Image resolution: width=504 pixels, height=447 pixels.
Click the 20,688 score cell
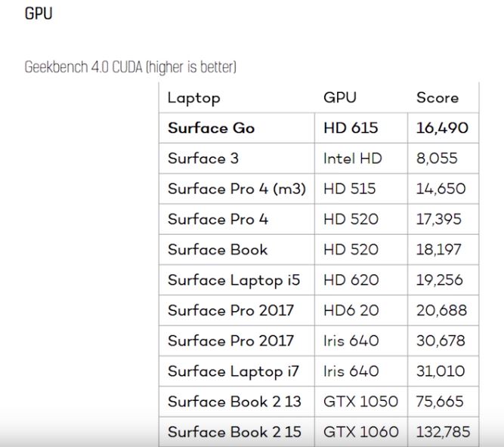click(x=441, y=310)
